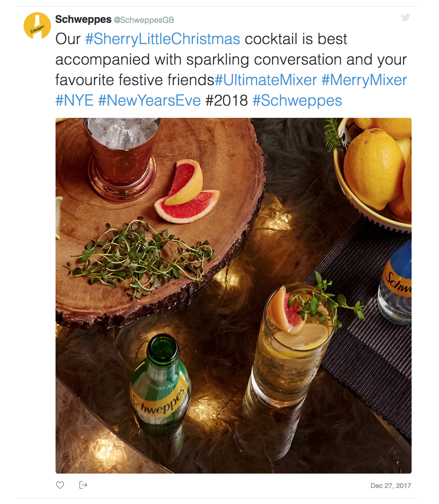Open the Dec 27, 2017 timestamp
Viewport: 439px width, 504px height.
(390, 486)
